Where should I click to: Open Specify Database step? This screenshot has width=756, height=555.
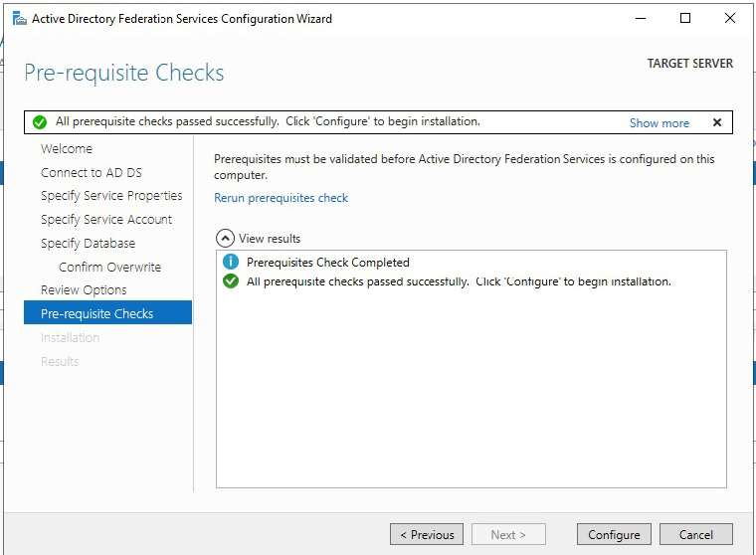(x=89, y=243)
